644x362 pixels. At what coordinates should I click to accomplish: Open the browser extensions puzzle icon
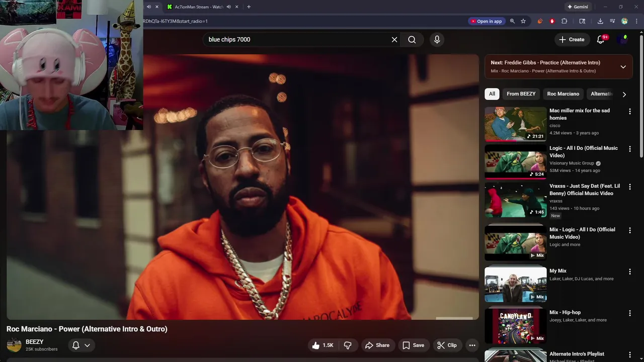pyautogui.click(x=565, y=21)
